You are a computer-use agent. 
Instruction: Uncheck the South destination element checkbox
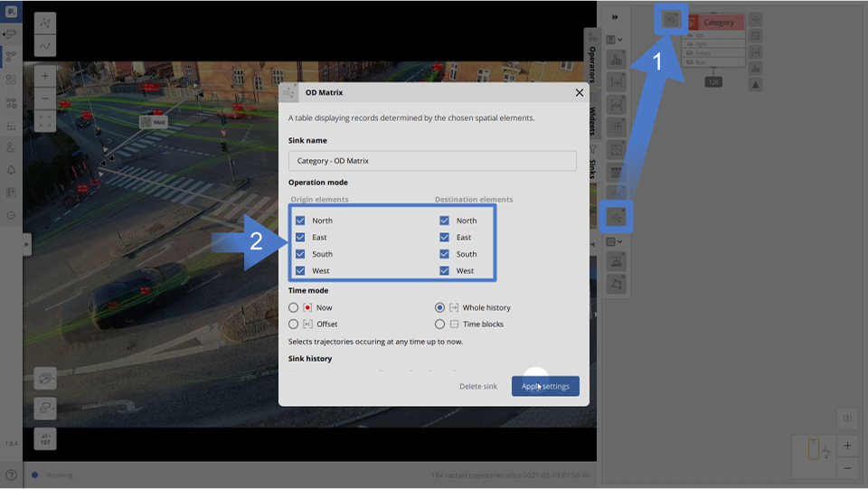pyautogui.click(x=444, y=254)
